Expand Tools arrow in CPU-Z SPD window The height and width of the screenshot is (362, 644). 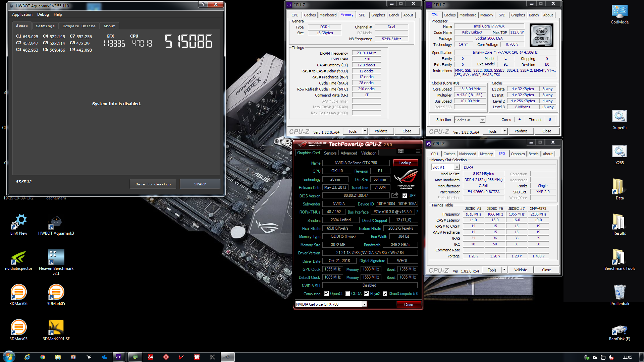point(504,270)
